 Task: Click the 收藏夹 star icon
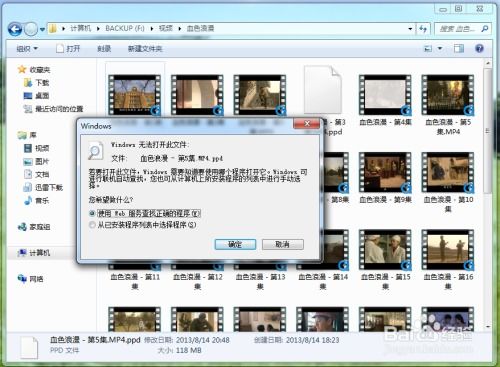tap(22, 69)
